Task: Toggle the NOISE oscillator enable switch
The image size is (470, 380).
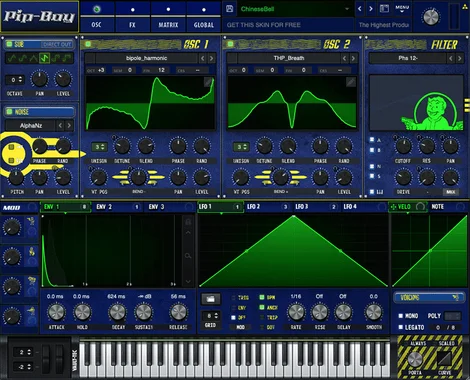Action: click(9, 112)
